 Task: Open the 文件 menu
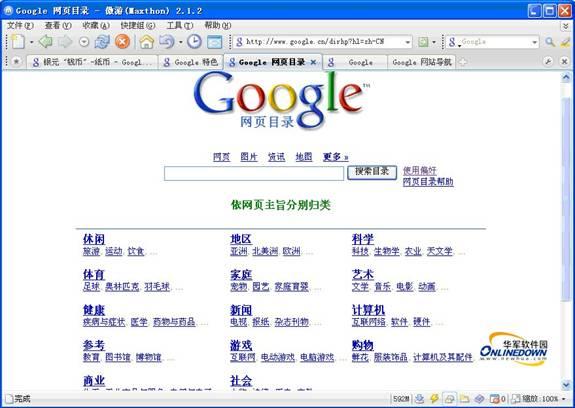(x=20, y=26)
